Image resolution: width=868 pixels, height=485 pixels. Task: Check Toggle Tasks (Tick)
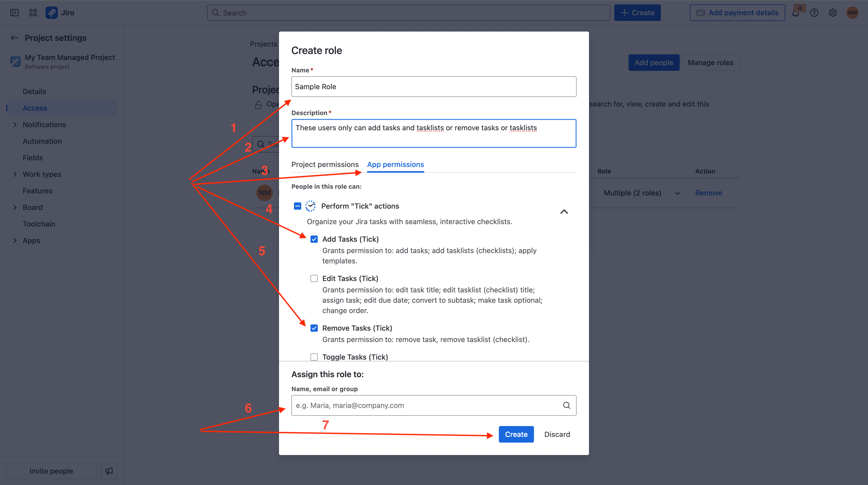pos(314,357)
